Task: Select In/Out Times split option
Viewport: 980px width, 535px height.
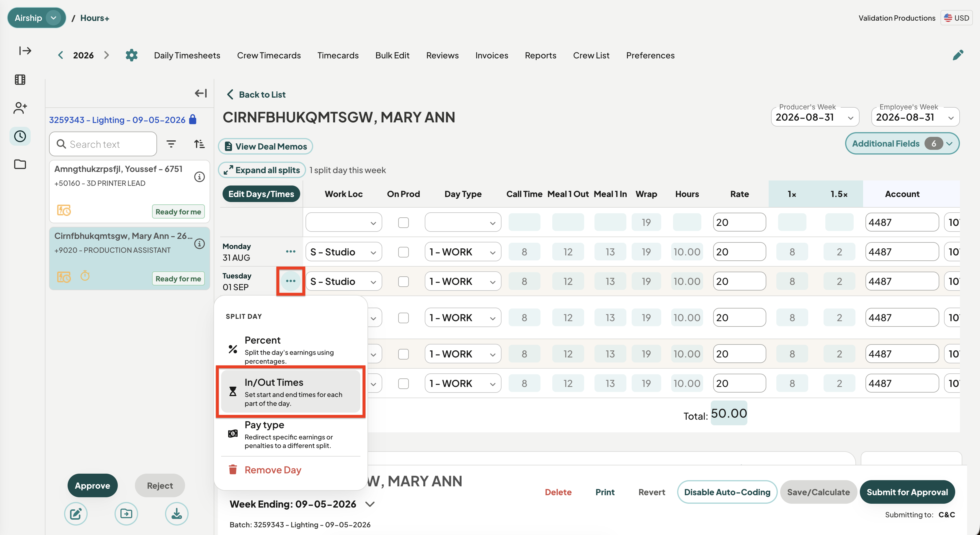Action: 291,392
